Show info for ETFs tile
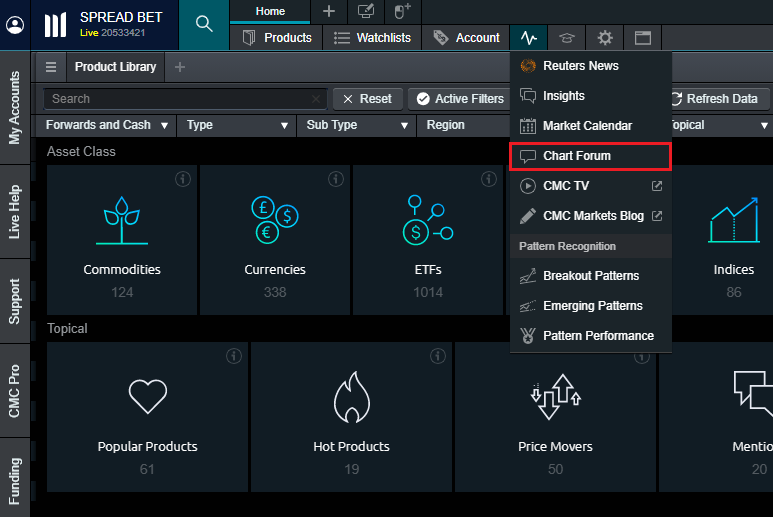 (x=489, y=179)
